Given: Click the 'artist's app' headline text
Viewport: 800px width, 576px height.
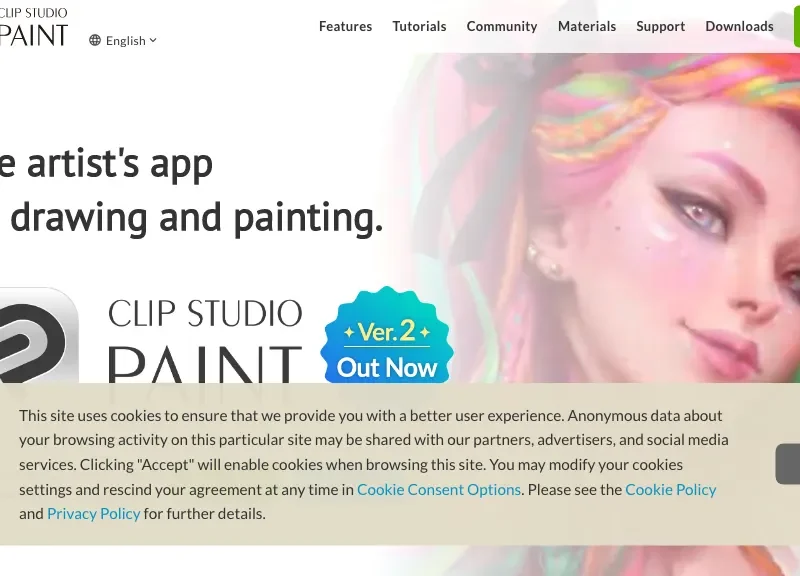Looking at the screenshot, I should pos(119,163).
